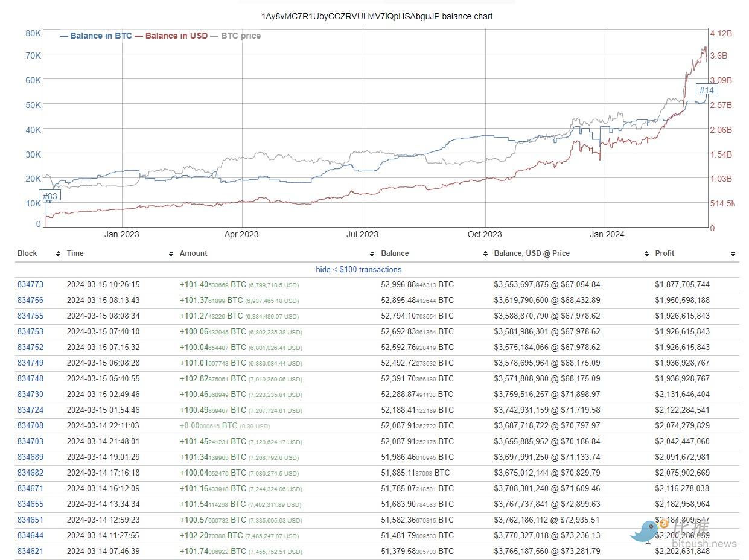Click Profit column sort arrows
Viewport: 749px width, 560px height.
(x=732, y=254)
